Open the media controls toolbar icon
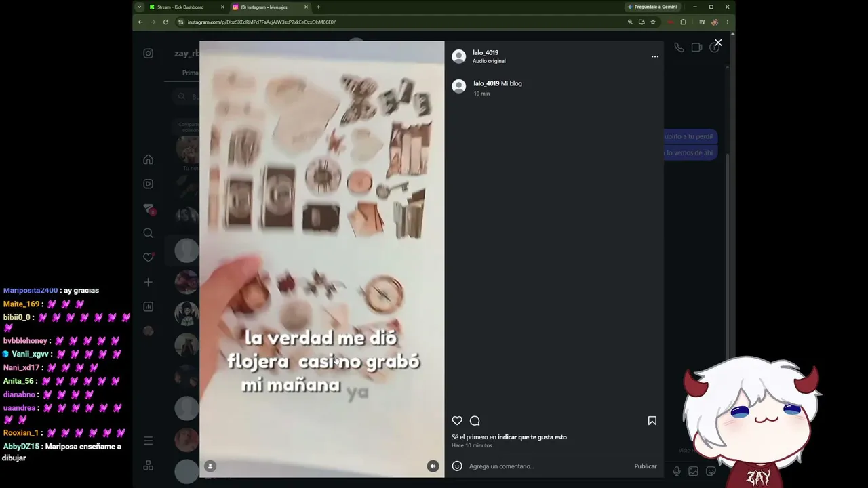Image resolution: width=868 pixels, height=488 pixels. [702, 22]
